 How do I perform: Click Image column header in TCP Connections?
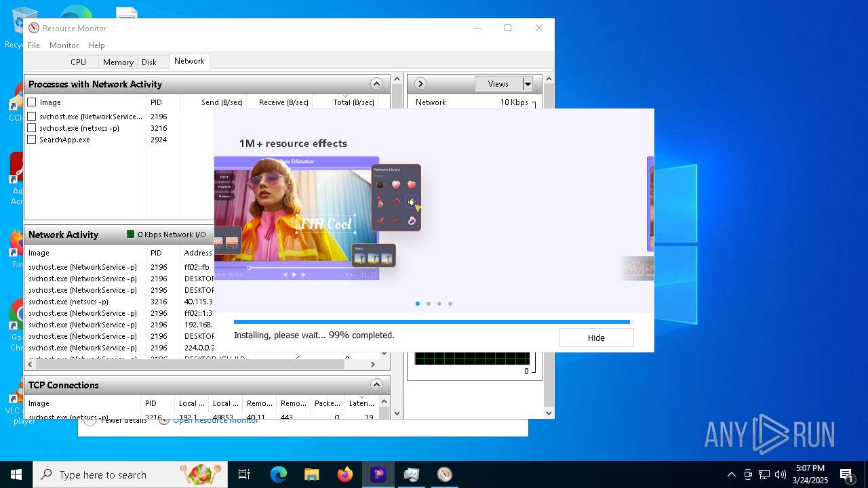coord(83,403)
